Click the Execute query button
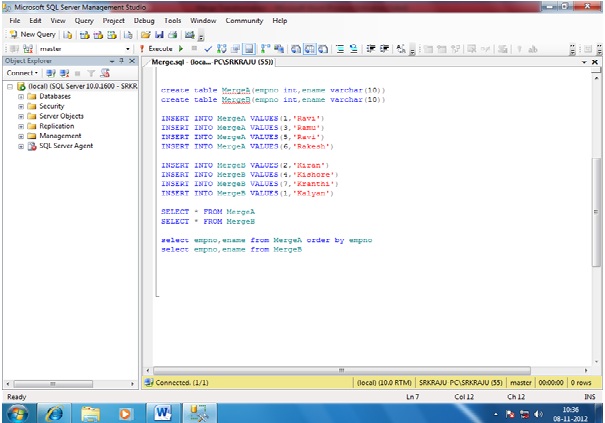Viewport: 605px width, 423px height. click(158, 48)
